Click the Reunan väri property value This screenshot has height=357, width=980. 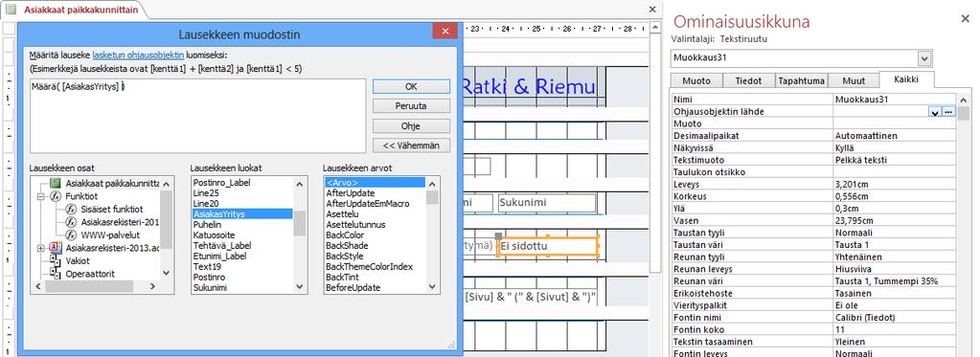[x=895, y=280]
